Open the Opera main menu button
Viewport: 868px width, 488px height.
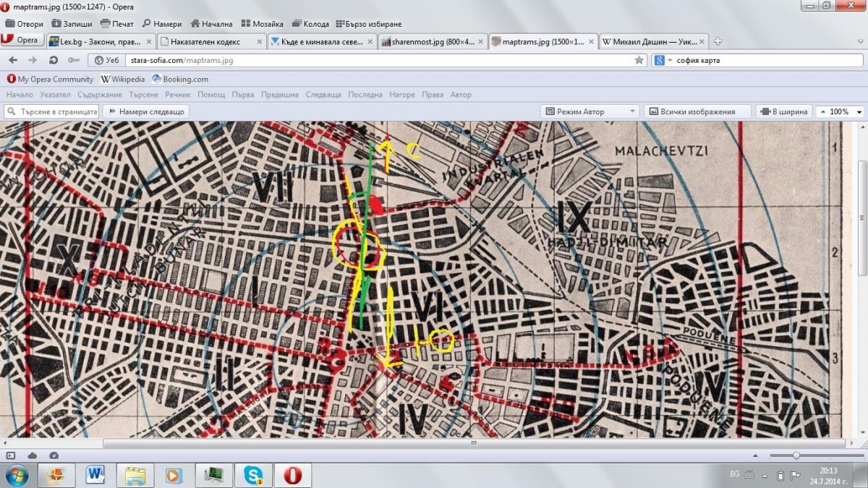pos(22,40)
